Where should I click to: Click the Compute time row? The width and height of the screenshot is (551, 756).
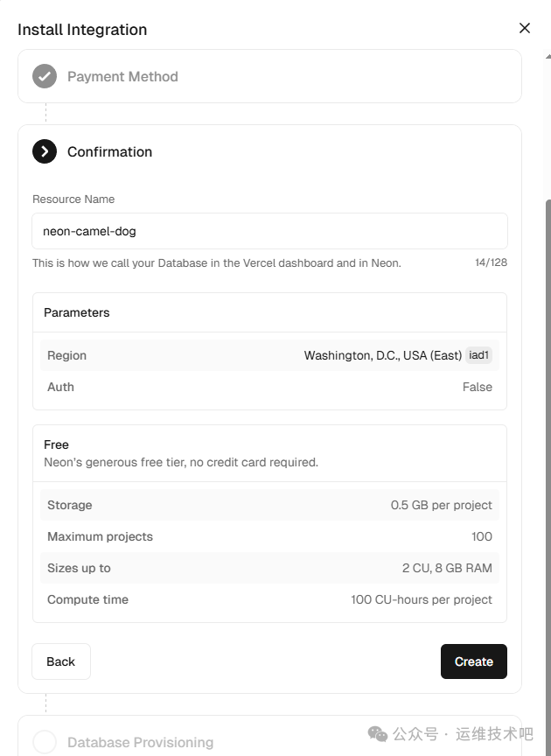[269, 599]
